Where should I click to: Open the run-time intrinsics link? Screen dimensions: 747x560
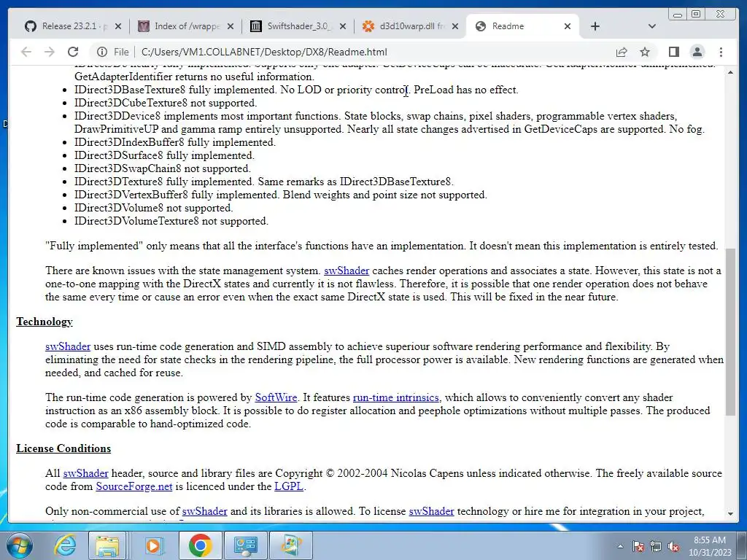396,397
